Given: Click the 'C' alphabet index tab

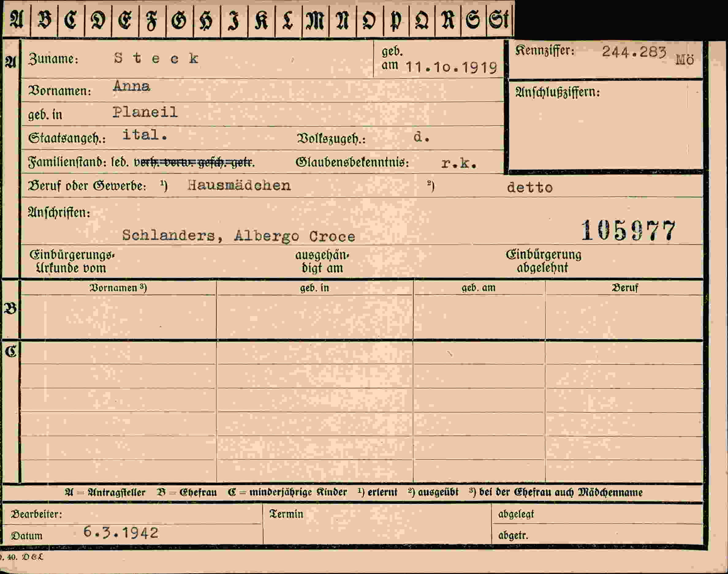Looking at the screenshot, I should click(71, 20).
